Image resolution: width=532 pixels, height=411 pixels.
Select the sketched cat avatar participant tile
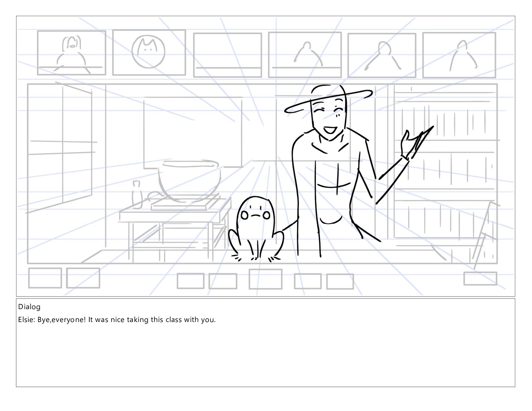tap(149, 53)
